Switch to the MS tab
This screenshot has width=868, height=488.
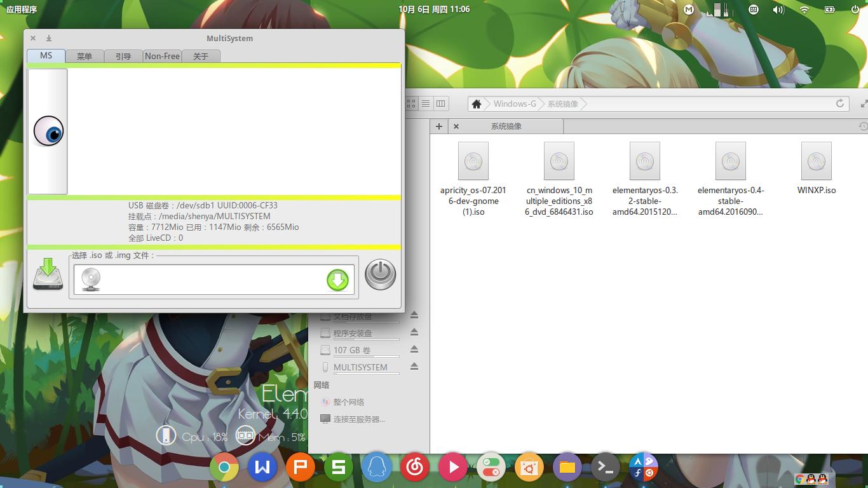[46, 56]
